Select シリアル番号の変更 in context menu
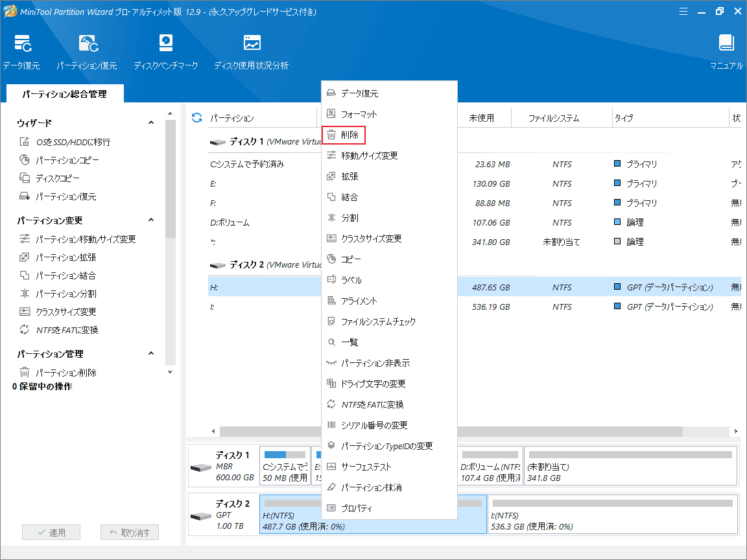Viewport: 747px width, 560px height. [x=389, y=425]
